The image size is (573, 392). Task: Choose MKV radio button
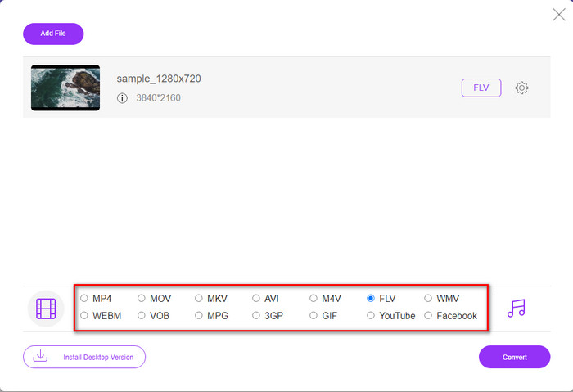(x=199, y=298)
